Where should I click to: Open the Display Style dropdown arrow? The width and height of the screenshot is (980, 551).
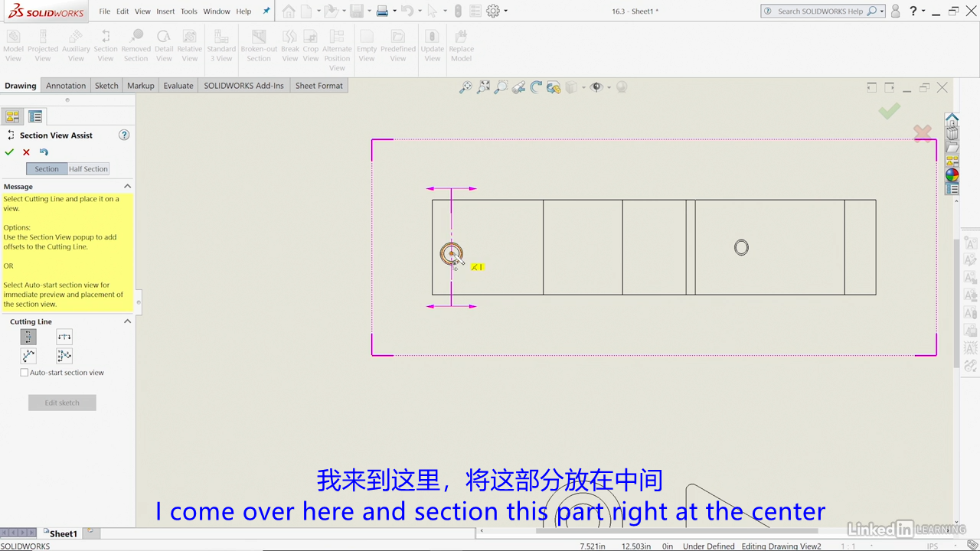pyautogui.click(x=583, y=88)
